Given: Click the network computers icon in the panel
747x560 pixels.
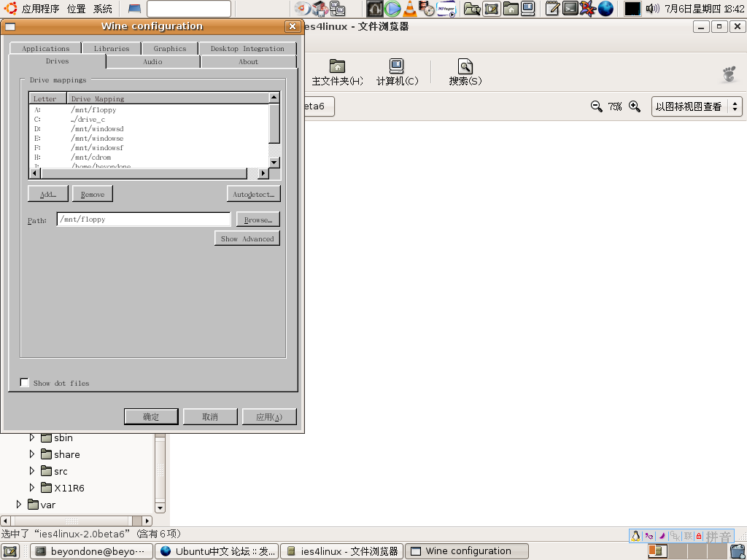Looking at the screenshot, I should click(338, 9).
